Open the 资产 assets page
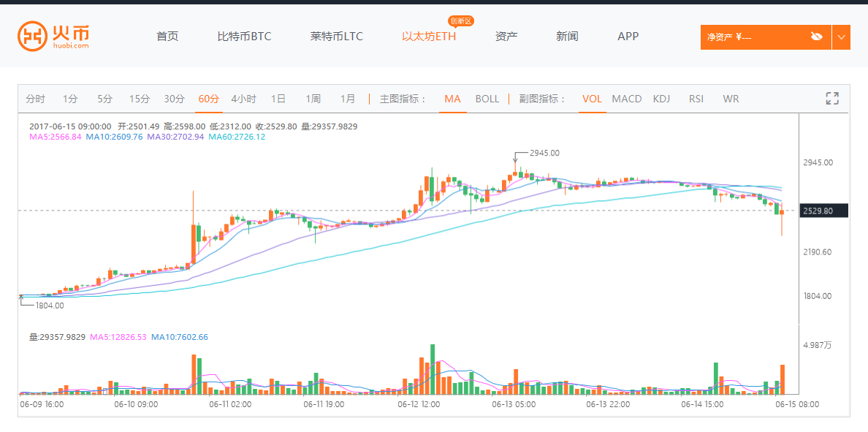Image resolution: width=868 pixels, height=432 pixels. coord(506,37)
